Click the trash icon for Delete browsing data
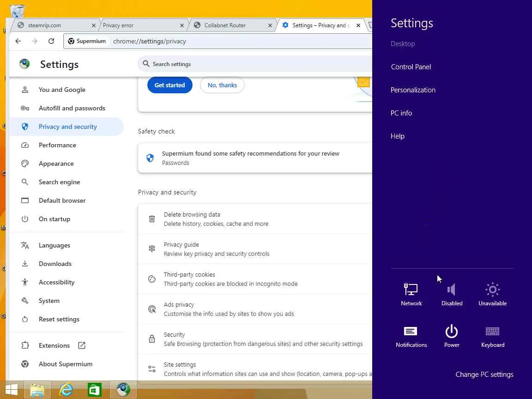This screenshot has width=532, height=399. point(152,219)
